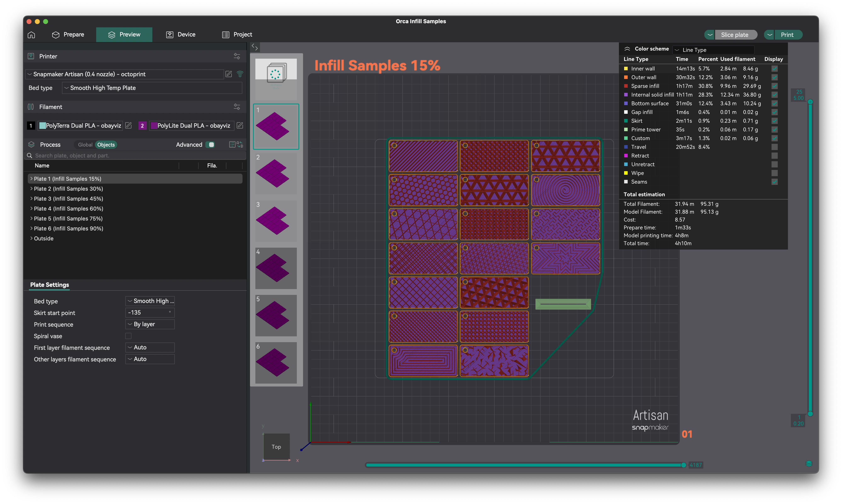Edit the PolyTerra Dual PLA filament preset
Image resolution: width=842 pixels, height=504 pixels.
click(128, 126)
